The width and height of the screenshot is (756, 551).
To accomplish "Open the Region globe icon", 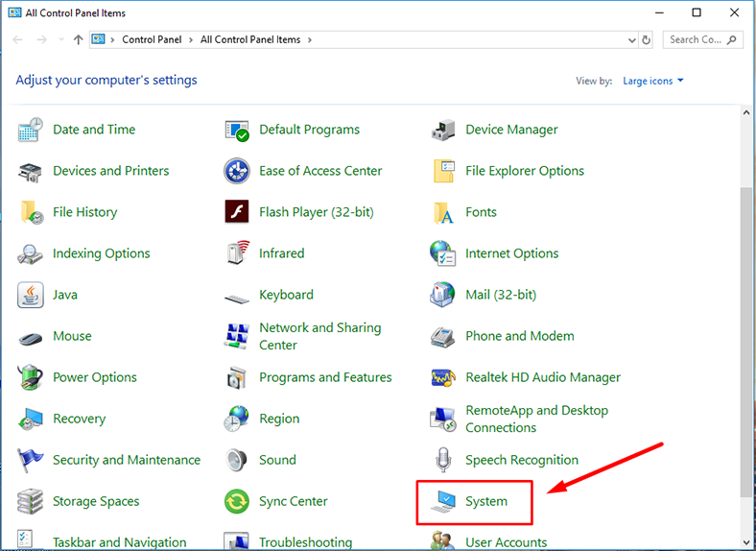I will (236, 419).
